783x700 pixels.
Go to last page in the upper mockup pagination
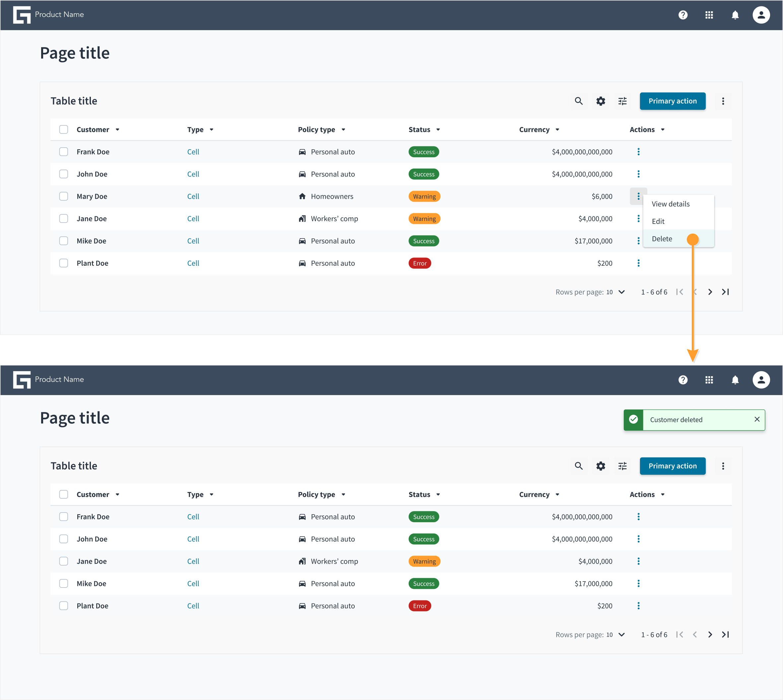pos(725,292)
